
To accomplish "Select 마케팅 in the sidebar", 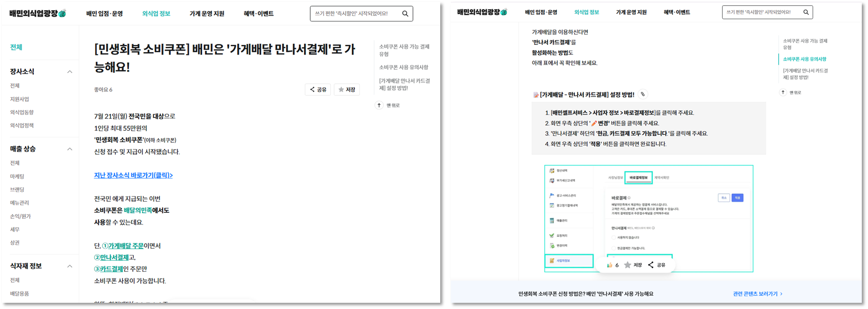I will pos(17,176).
